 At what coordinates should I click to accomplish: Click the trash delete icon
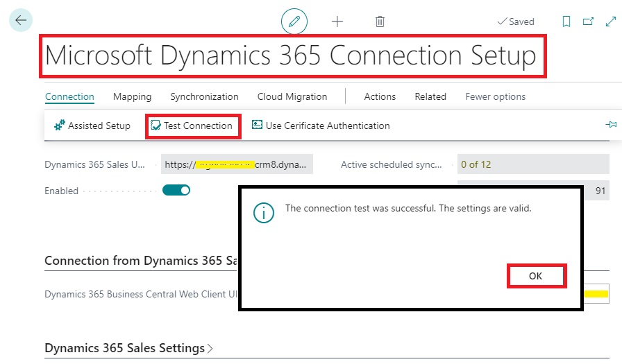point(380,21)
